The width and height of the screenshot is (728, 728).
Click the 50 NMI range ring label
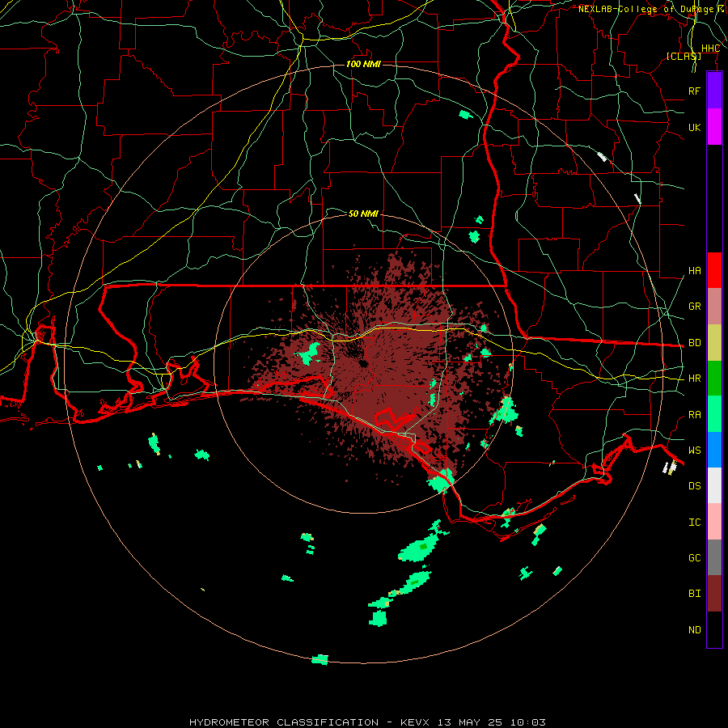pos(363,214)
